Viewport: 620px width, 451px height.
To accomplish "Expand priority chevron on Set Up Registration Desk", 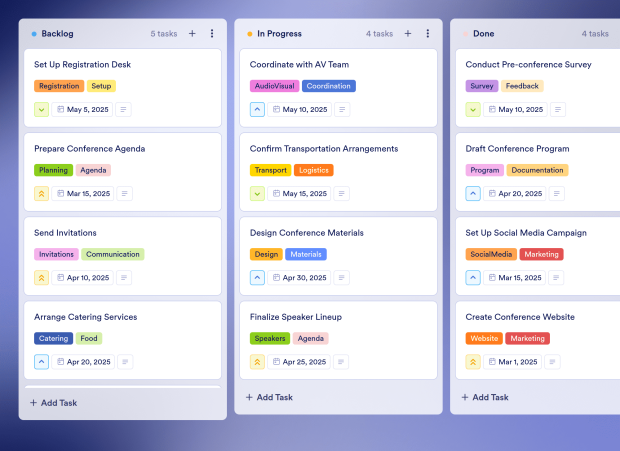I will pyautogui.click(x=42, y=110).
